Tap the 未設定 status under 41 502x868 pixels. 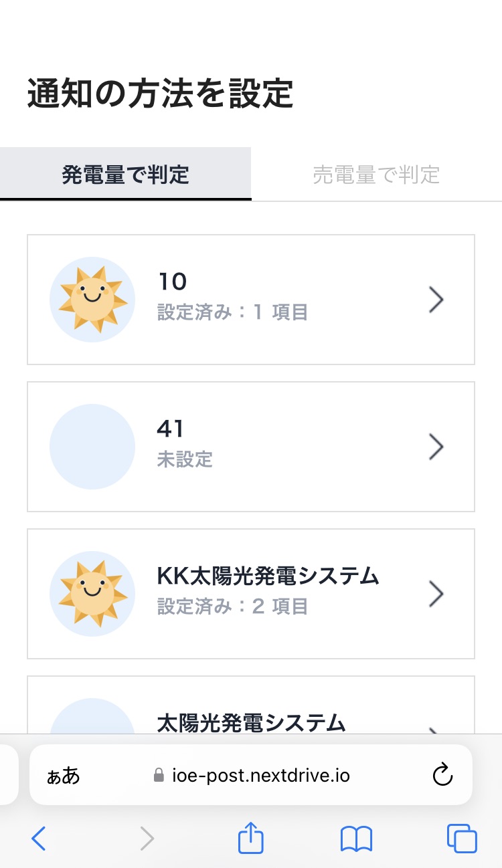[x=185, y=459]
